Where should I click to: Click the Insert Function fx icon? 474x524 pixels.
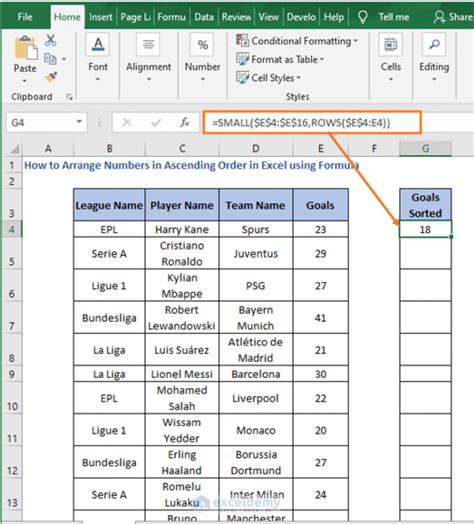coord(185,123)
